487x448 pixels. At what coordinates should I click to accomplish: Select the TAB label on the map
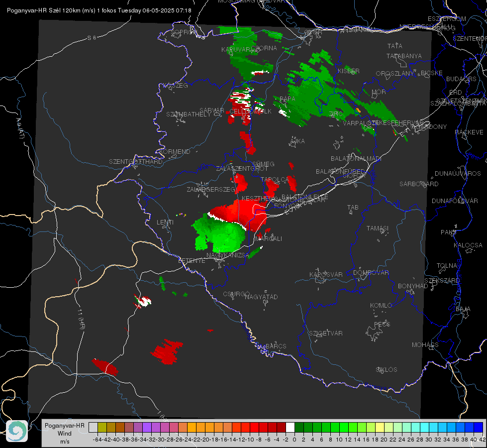point(353,208)
